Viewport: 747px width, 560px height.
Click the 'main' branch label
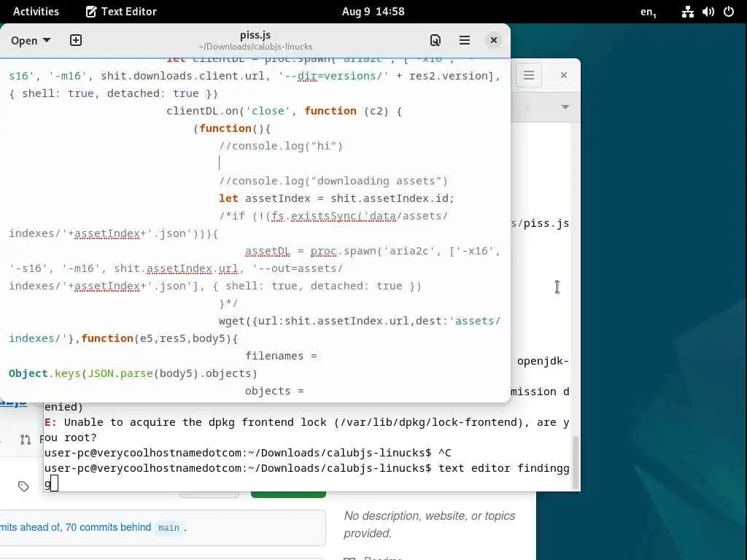[x=169, y=528]
